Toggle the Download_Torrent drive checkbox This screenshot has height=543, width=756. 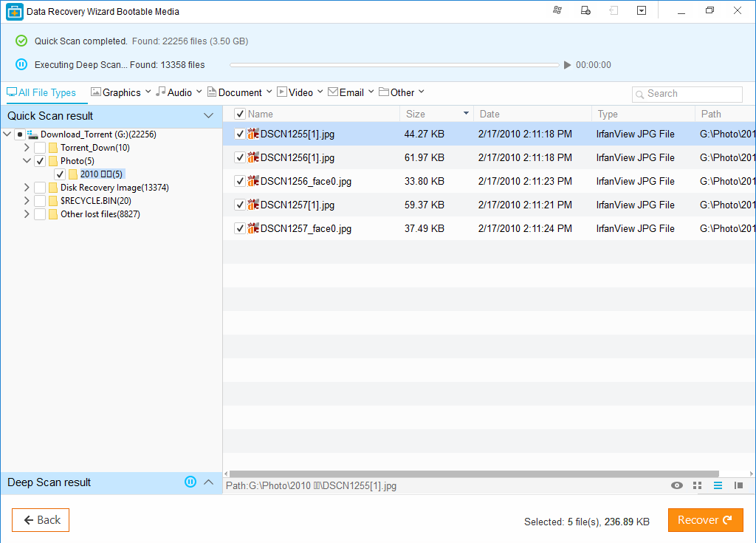20,134
